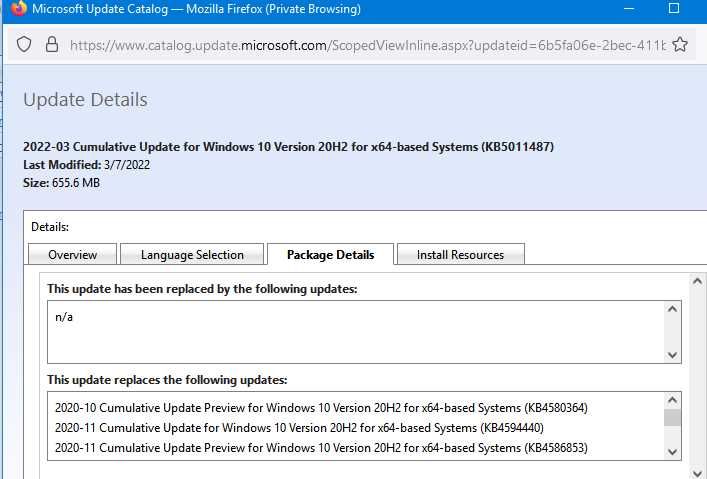Viewport: 707px width, 479px height.
Task: Minimize the Firefox window
Action: tap(629, 9)
